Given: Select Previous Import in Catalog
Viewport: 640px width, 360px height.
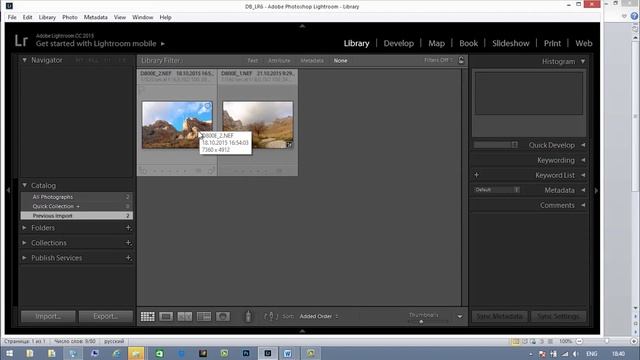Looking at the screenshot, I should [77, 216].
